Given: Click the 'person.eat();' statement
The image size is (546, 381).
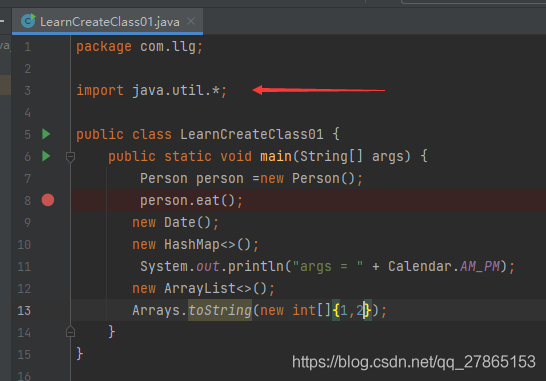Looking at the screenshot, I should [191, 201].
